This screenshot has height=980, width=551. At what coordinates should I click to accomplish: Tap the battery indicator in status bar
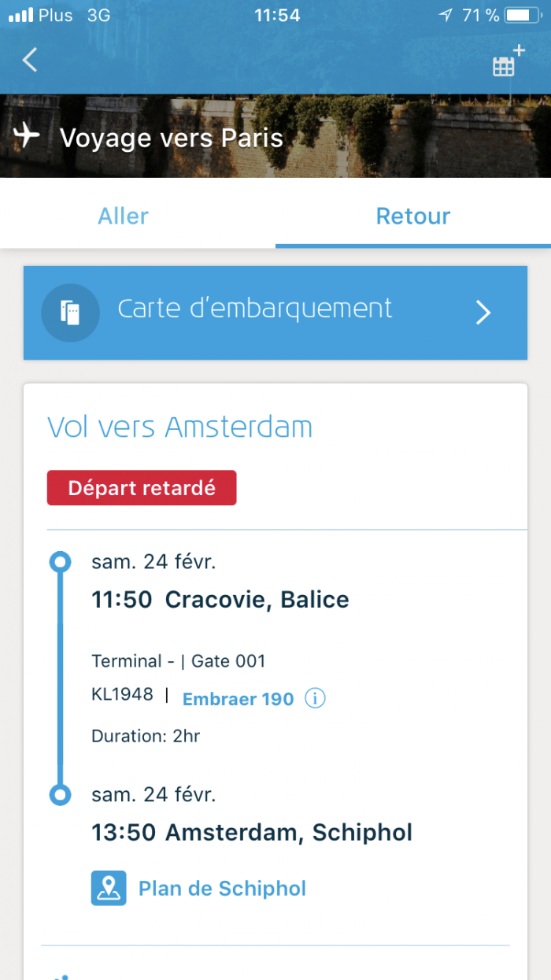point(520,15)
